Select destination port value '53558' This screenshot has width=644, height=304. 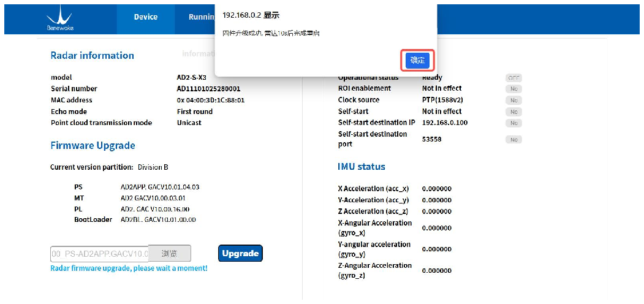coord(431,140)
